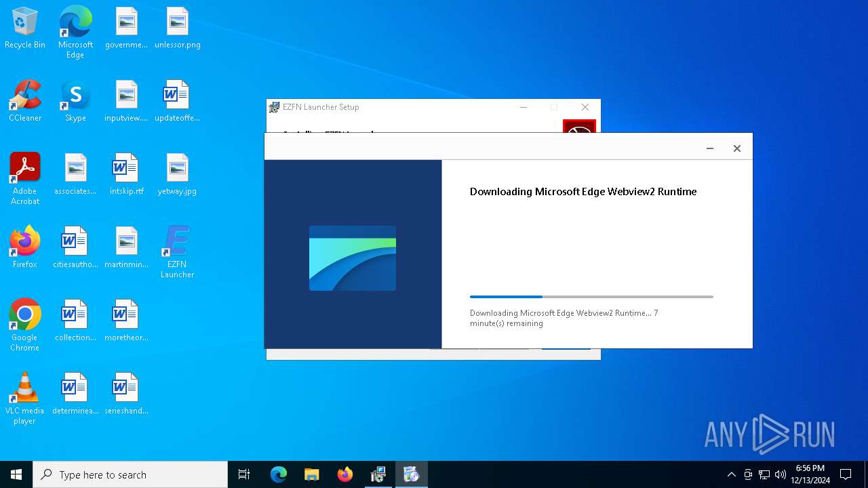The height and width of the screenshot is (488, 868).
Task: Open Microsoft Edge desktop shortcut
Action: click(x=75, y=33)
